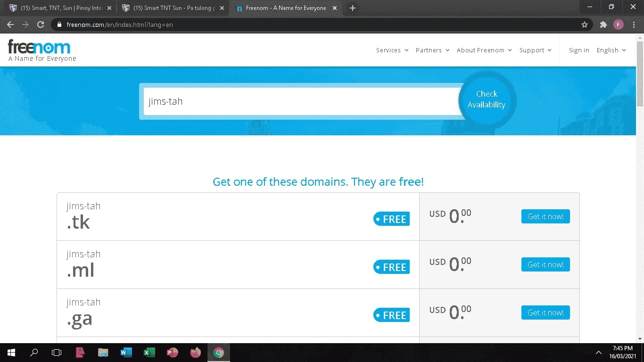Expand the Services menu
Viewport: 644px width, 362px height.
[392, 50]
